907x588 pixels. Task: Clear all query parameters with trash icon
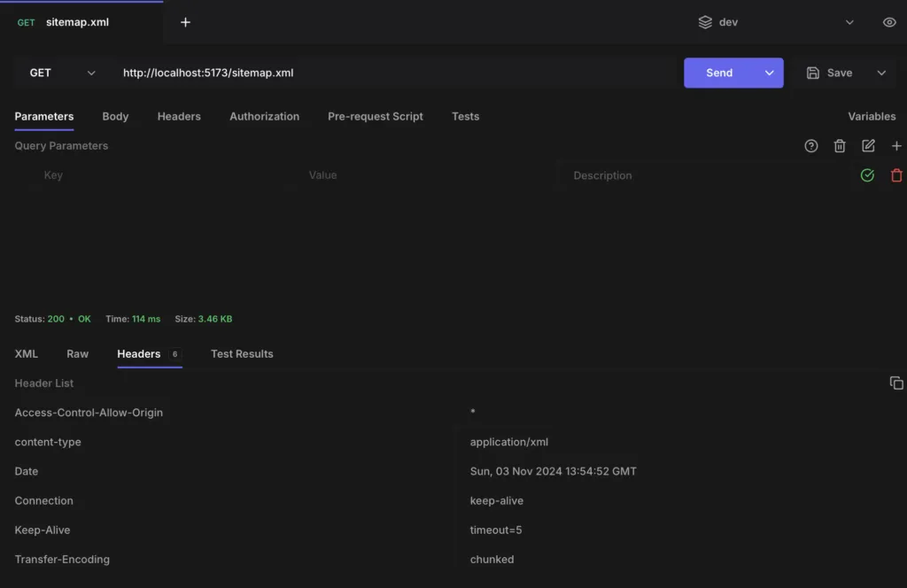(840, 146)
